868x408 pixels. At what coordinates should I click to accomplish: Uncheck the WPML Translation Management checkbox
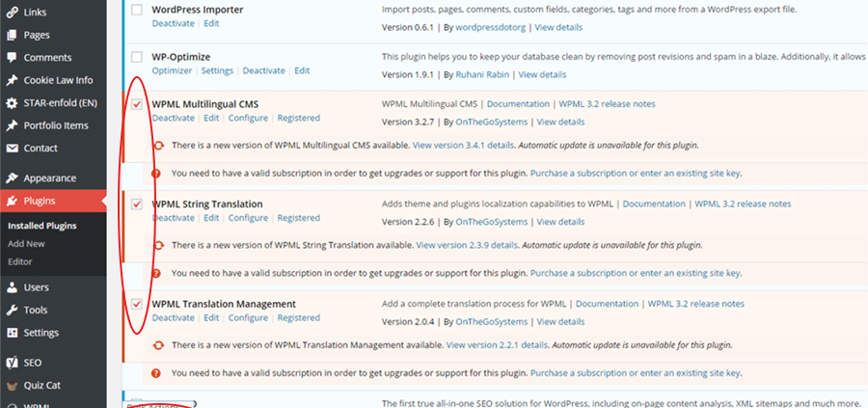137,305
